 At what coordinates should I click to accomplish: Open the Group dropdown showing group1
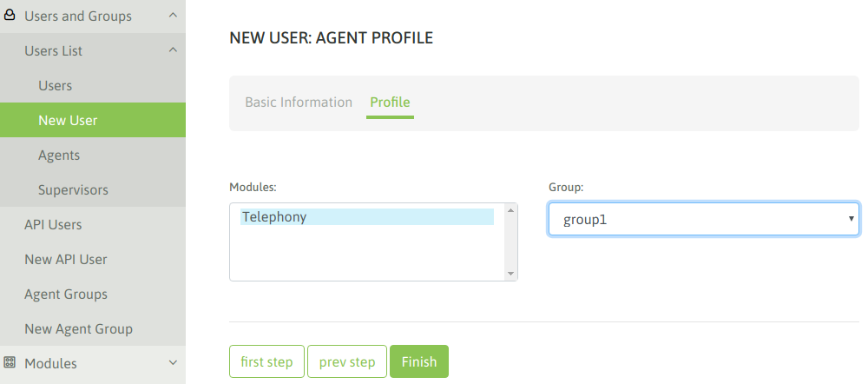pos(704,220)
